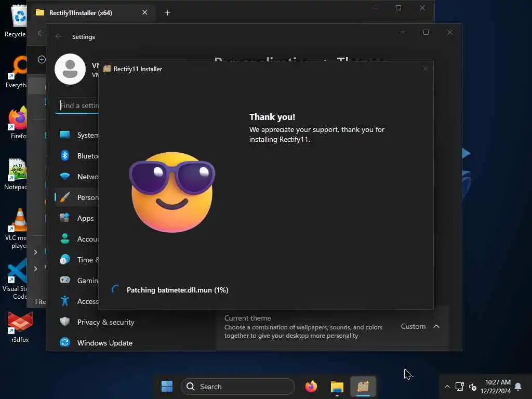Launch Firefox from the desktop shortcut

click(18, 123)
